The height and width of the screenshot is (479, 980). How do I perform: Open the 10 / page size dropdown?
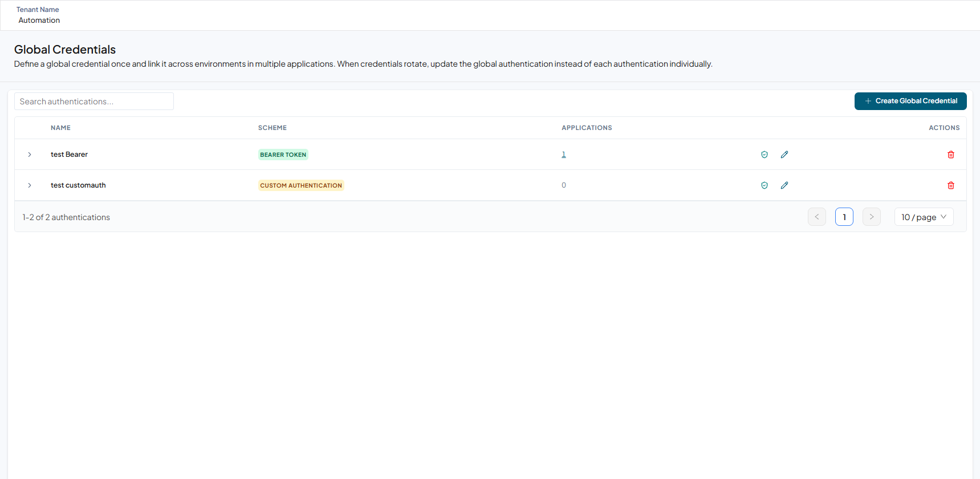(x=924, y=217)
